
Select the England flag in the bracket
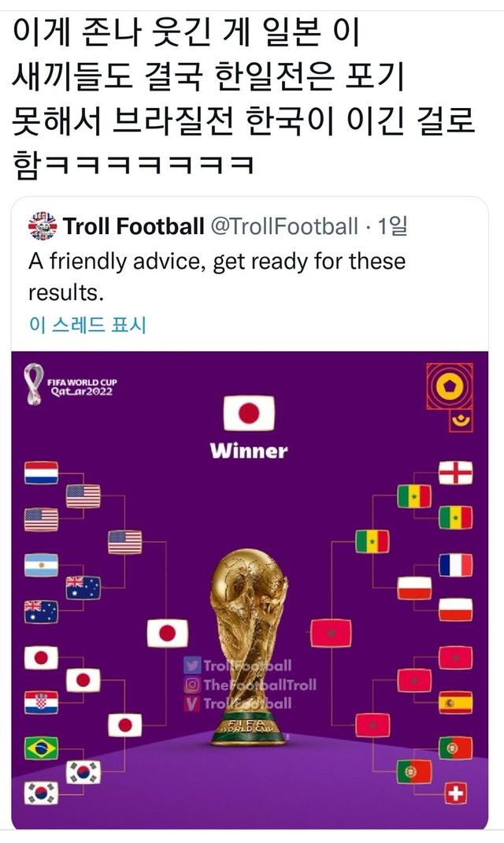(455, 473)
